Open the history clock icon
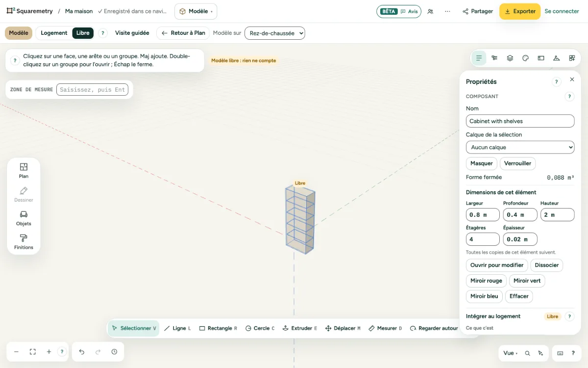 [114, 352]
